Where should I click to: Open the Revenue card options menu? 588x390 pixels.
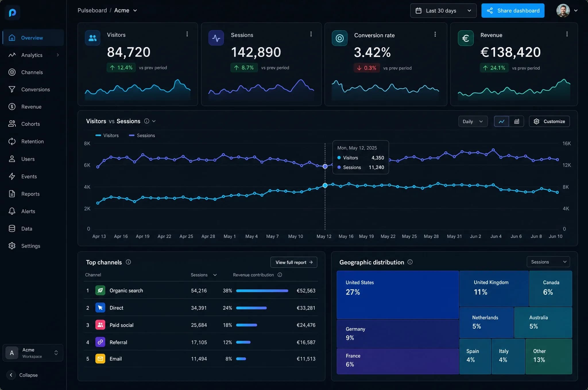click(x=567, y=34)
